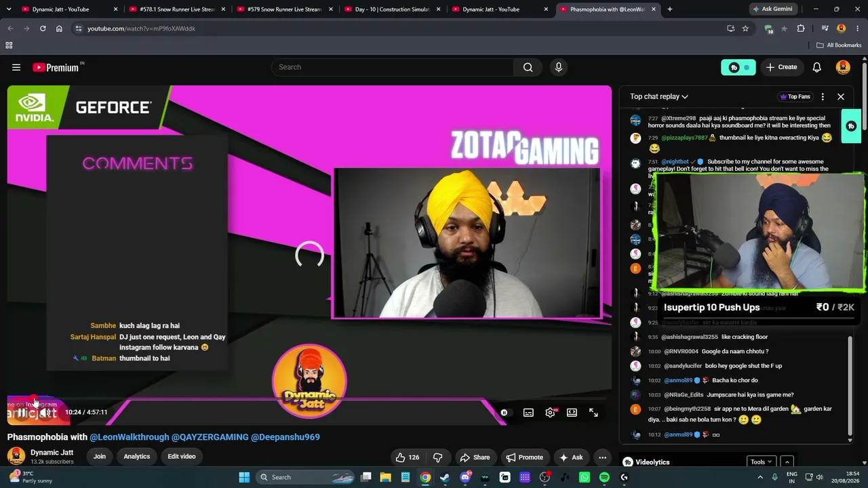Open YouTube notifications bell
Image resolution: width=868 pixels, height=488 pixels.
817,67
